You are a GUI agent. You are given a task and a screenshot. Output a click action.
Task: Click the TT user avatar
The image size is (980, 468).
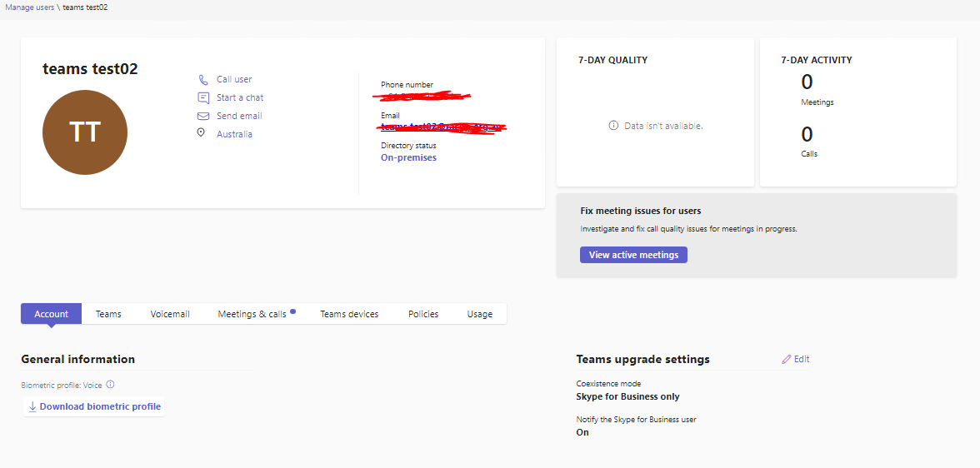point(85,132)
